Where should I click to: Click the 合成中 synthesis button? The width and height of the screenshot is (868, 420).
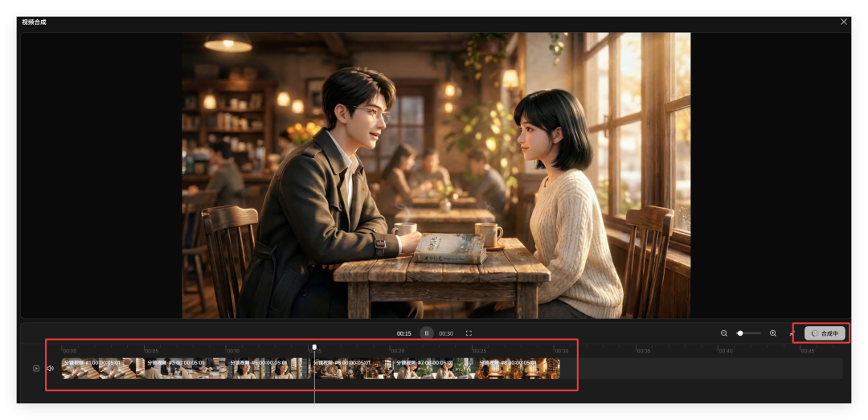825,333
